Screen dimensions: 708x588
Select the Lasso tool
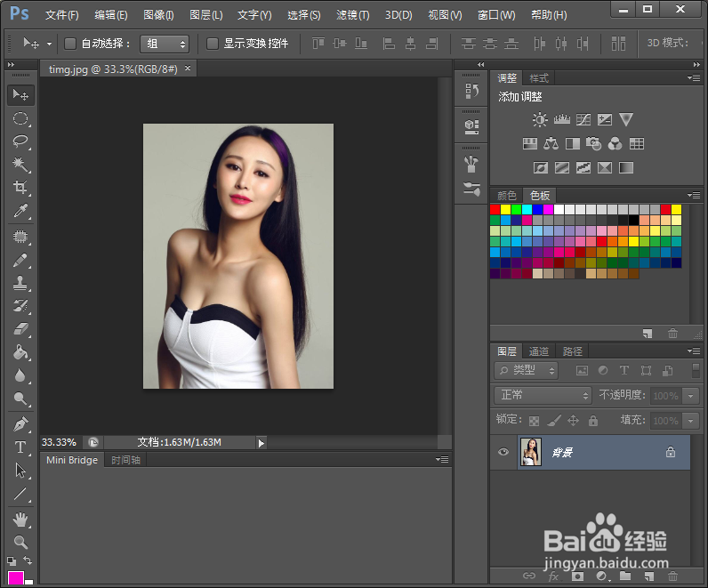(20, 141)
